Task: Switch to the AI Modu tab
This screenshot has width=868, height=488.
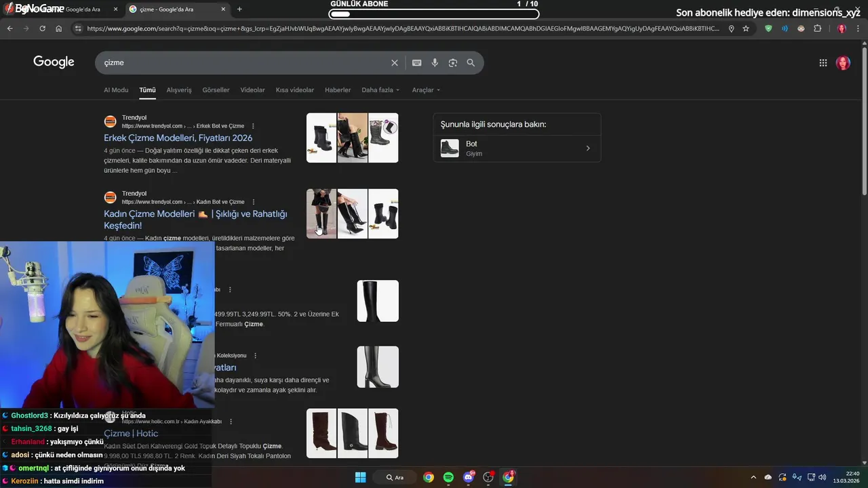Action: (x=116, y=89)
